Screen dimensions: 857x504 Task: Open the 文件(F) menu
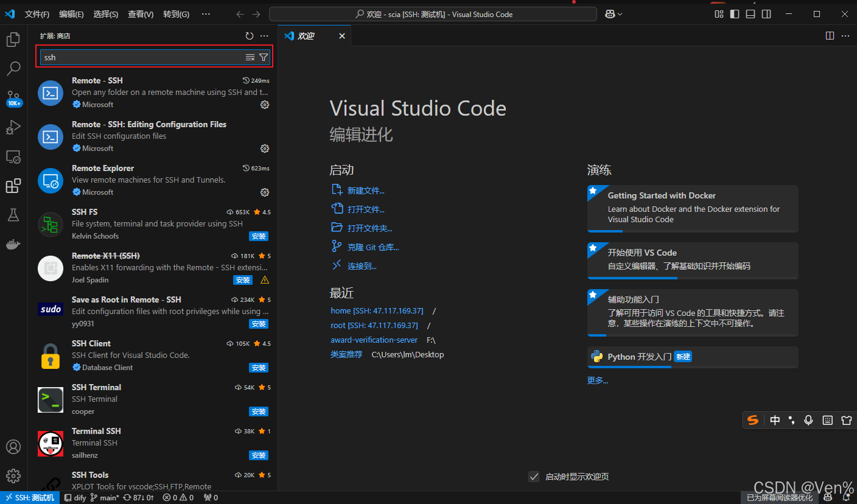[37, 14]
